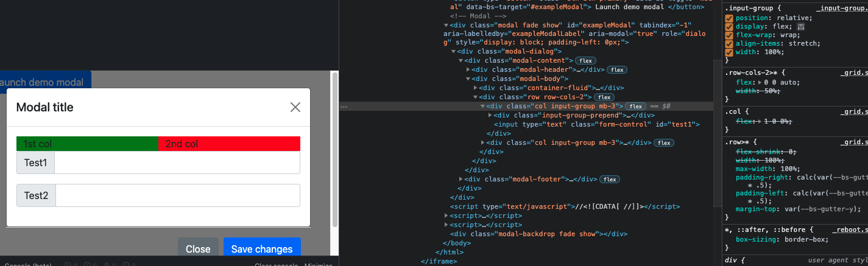This screenshot has height=266, width=868.
Task: Click the preview pane vertical scrollbar
Action: 334,149
